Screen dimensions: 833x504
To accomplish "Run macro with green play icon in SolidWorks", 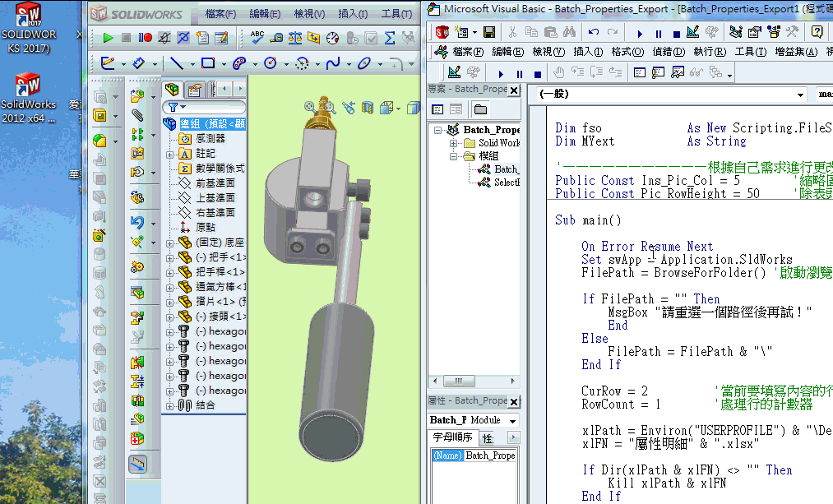I will [x=108, y=38].
